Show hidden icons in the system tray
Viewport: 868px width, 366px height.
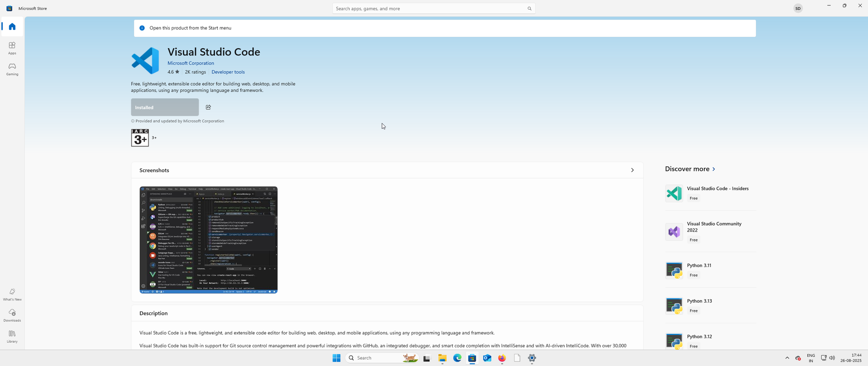point(787,358)
